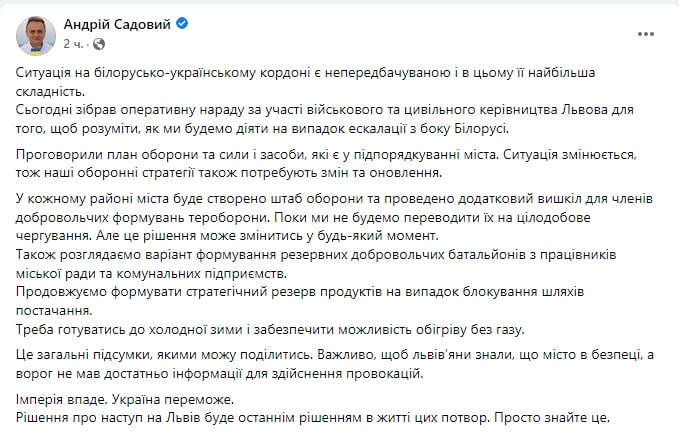Click the final line starting 'Рішення про наступ'
The width and height of the screenshot is (679, 437).
[x=320, y=417]
